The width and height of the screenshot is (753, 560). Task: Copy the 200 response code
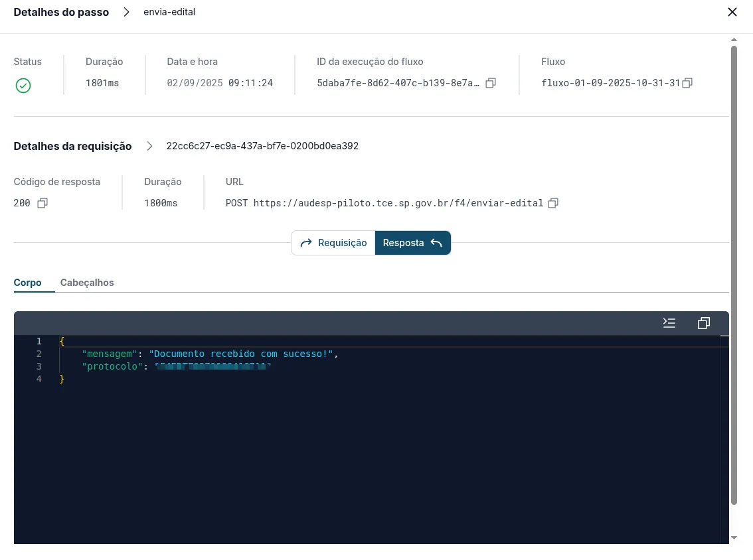pos(42,203)
